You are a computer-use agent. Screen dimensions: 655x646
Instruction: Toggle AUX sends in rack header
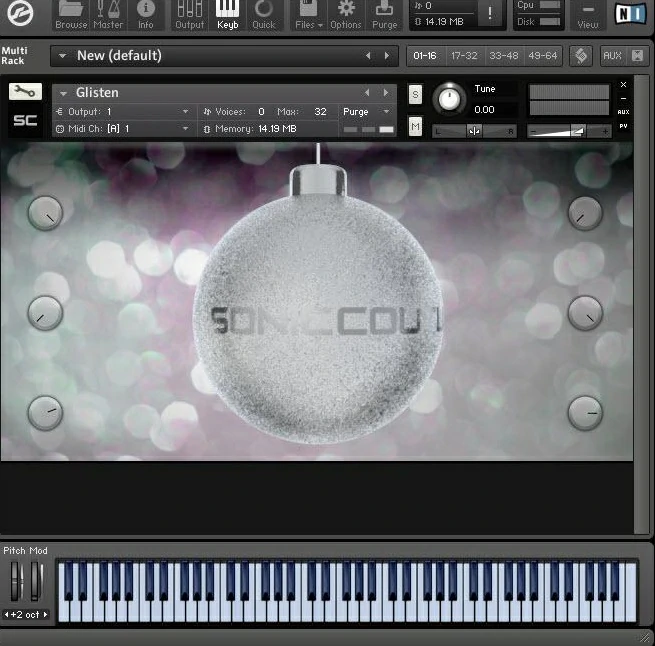(612, 56)
